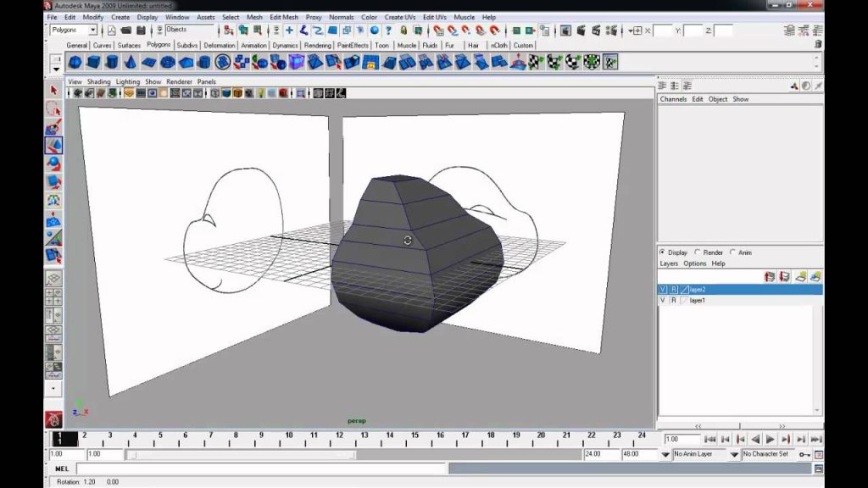
Task: Open the Create UVs menu
Action: coord(400,17)
